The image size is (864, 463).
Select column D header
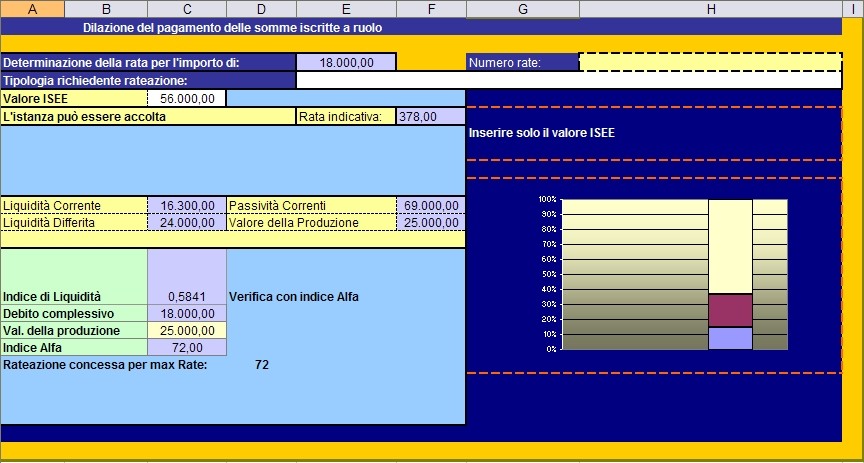pos(261,9)
